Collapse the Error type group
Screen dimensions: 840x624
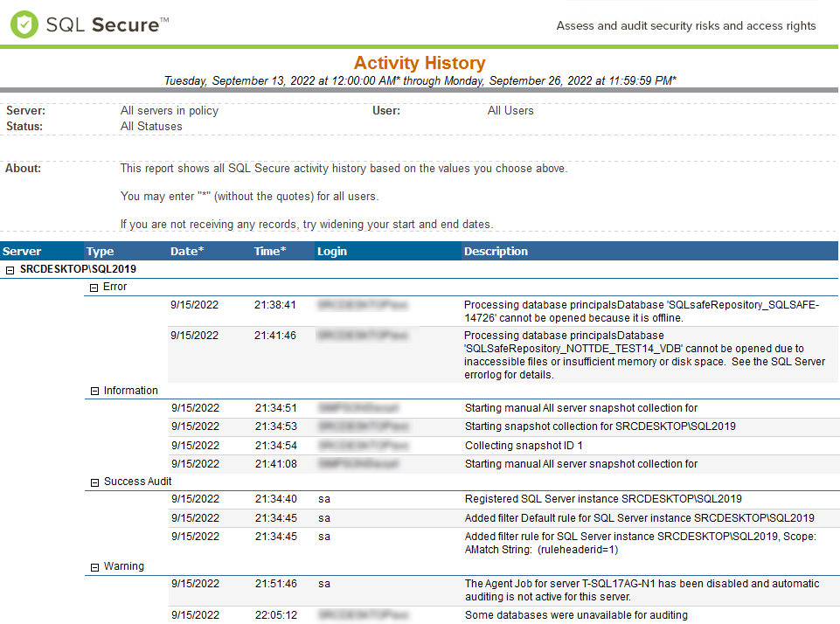[x=94, y=288]
